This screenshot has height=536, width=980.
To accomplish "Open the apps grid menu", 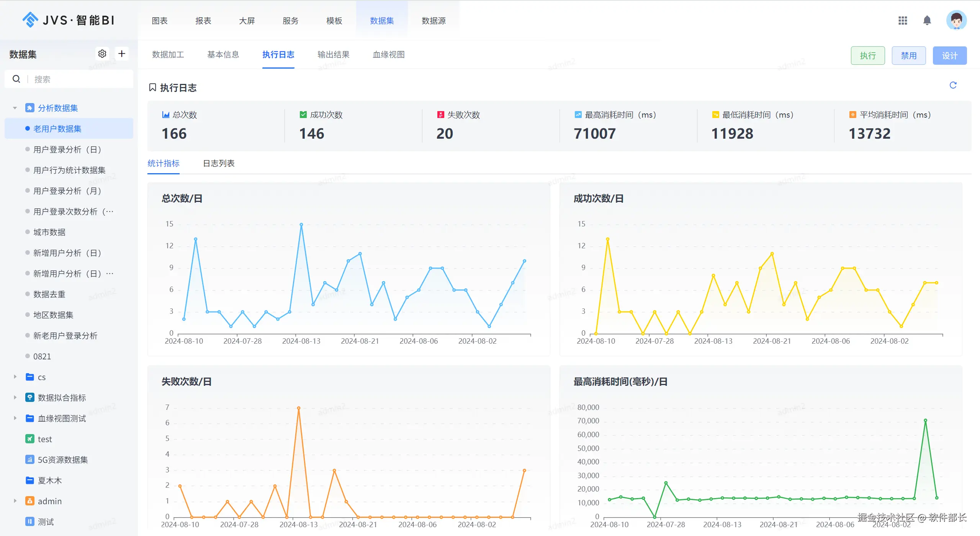I will coord(903,20).
